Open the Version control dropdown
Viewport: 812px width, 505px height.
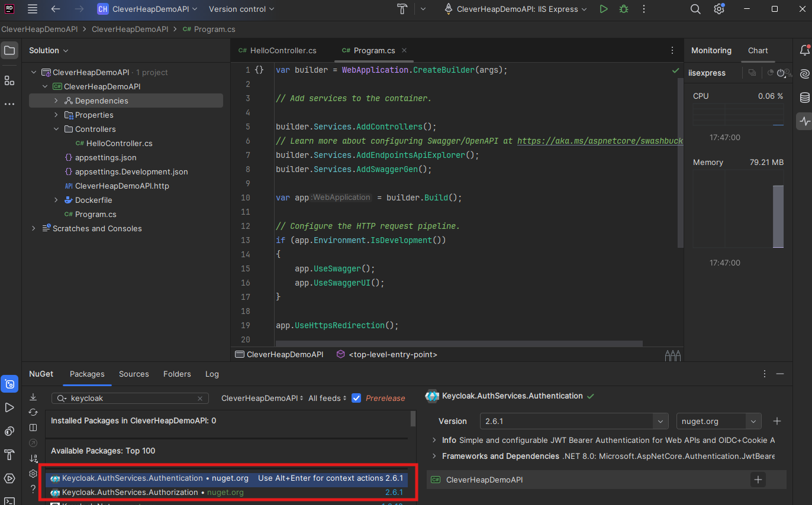240,9
